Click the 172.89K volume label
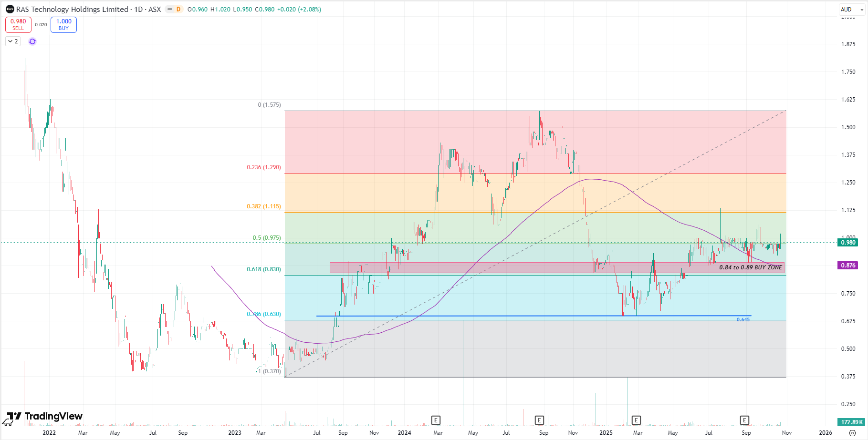This screenshot has width=868, height=440. (851, 422)
